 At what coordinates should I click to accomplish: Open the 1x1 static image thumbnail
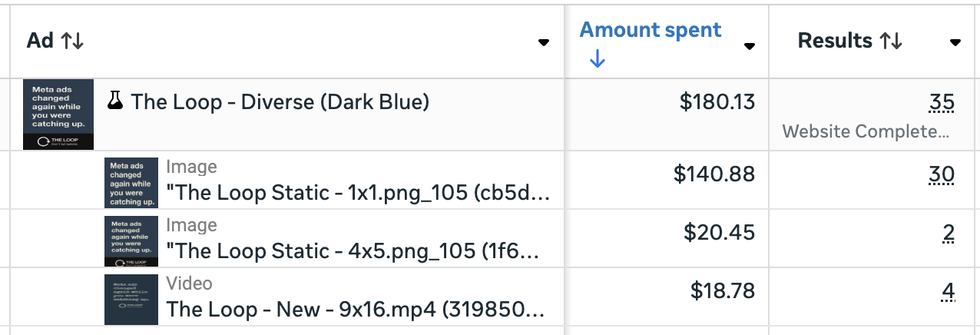pos(131,183)
